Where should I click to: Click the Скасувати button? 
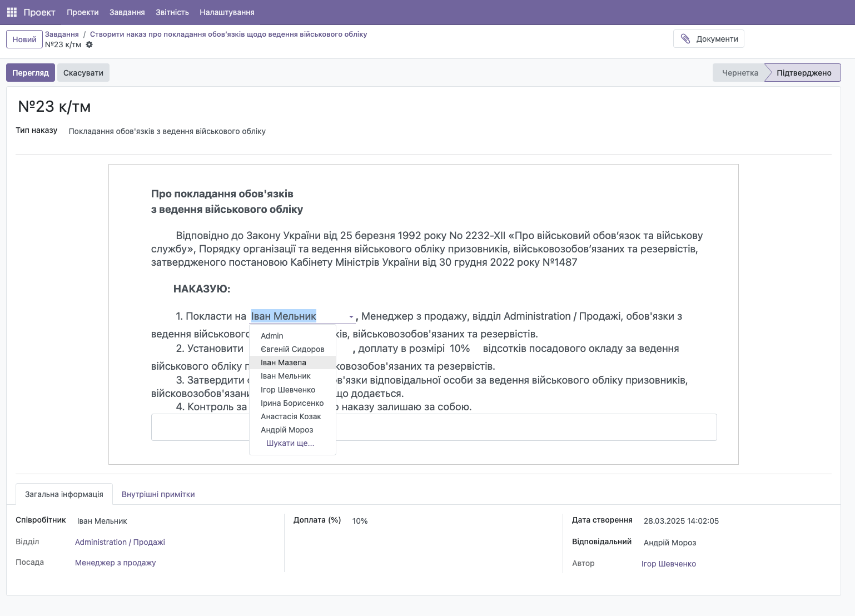pos(83,73)
